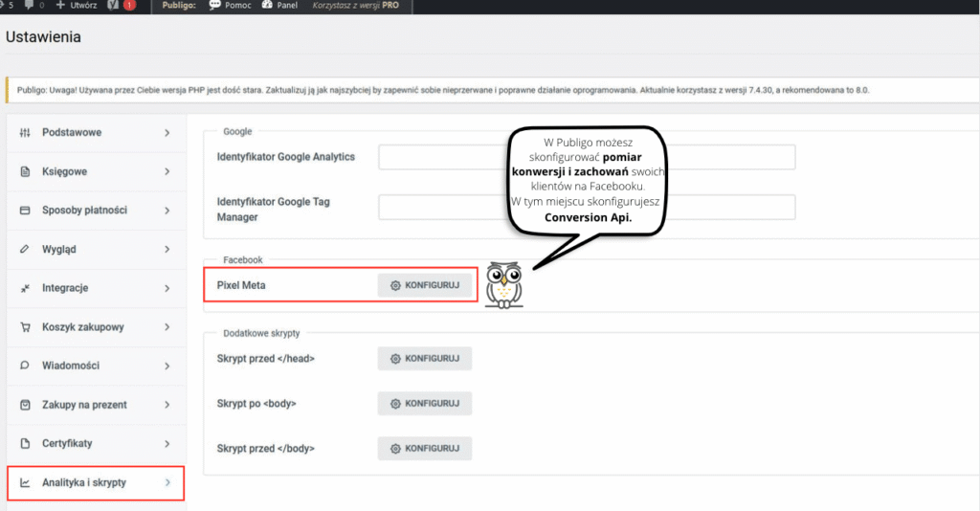Open the Integracje settings section
980x511 pixels.
pyautogui.click(x=97, y=288)
